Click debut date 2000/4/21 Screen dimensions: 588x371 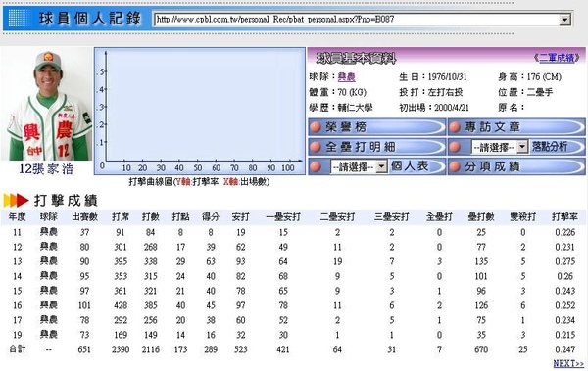point(452,108)
